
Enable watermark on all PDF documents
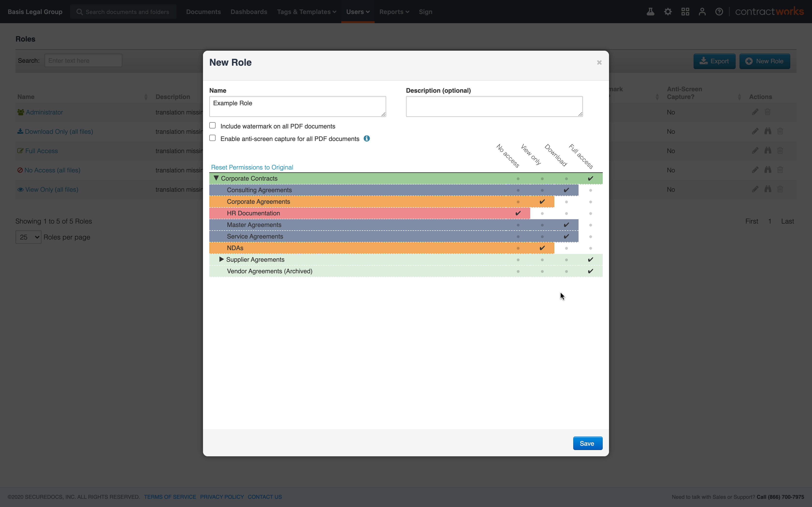(x=212, y=125)
